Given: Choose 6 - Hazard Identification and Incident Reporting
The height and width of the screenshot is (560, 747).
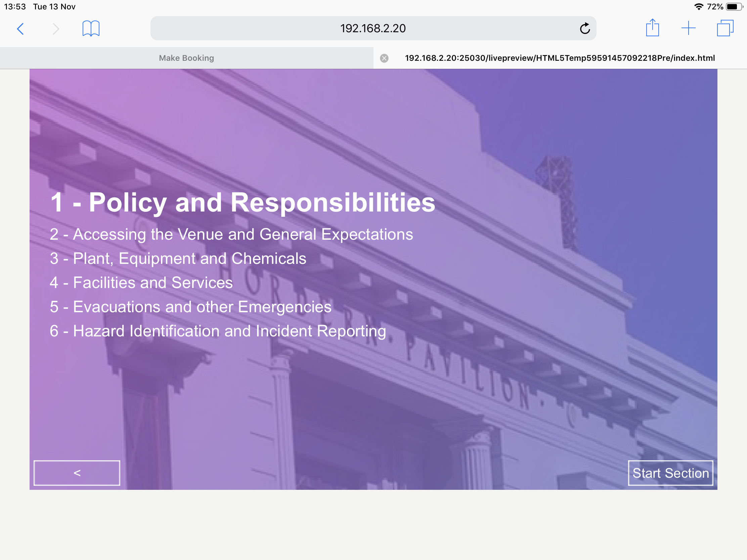Looking at the screenshot, I should coord(218,331).
